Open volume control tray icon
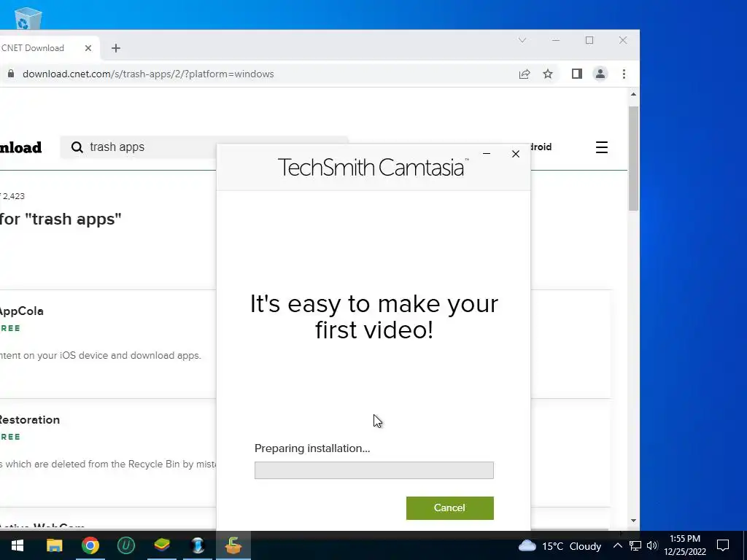The width and height of the screenshot is (747, 560). coord(652,545)
